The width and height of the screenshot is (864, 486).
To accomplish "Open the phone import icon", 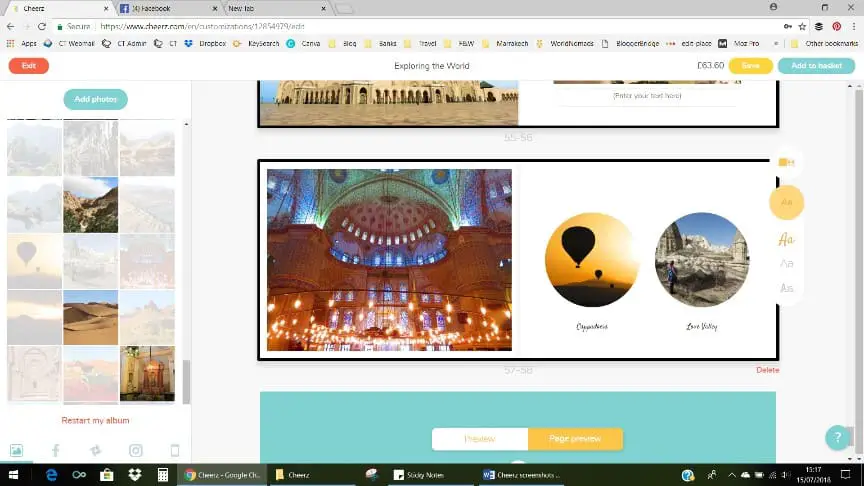I will 175,450.
